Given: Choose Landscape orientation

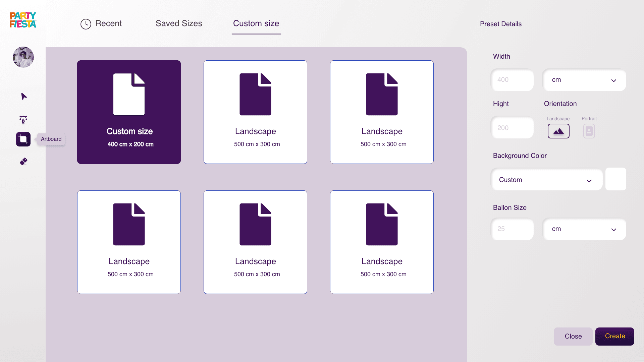Looking at the screenshot, I should click(558, 131).
